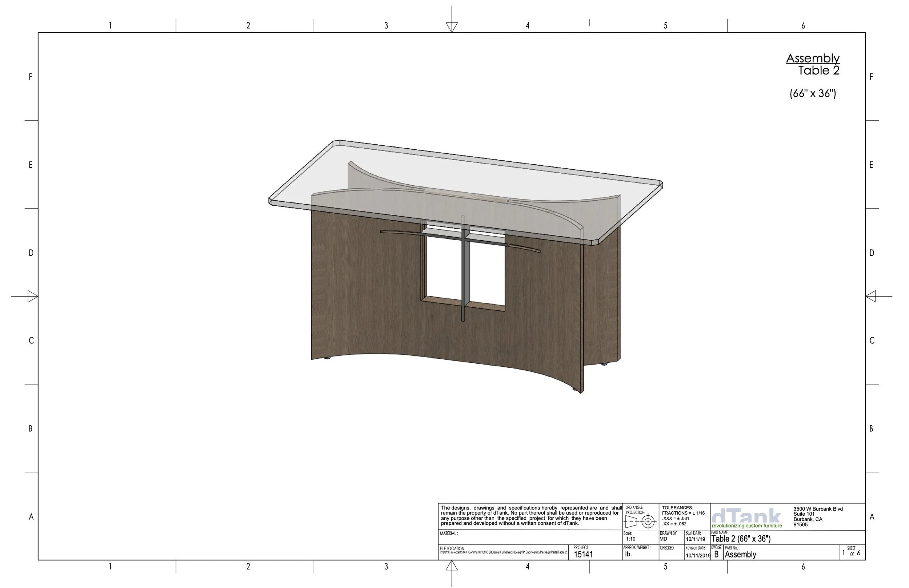This screenshot has width=909, height=588.
Task: Select the underlined Assembly title text
Action: click(812, 59)
